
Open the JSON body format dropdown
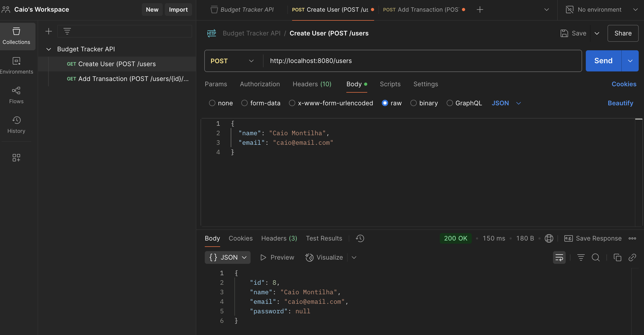tap(506, 103)
